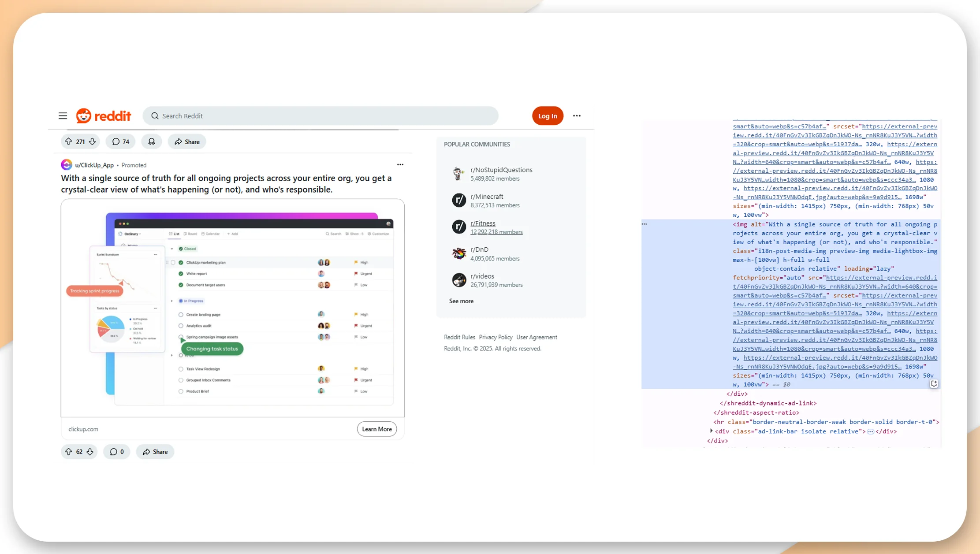Click the Reddit home icon
Viewport: 980px width, 554px height.
point(82,116)
